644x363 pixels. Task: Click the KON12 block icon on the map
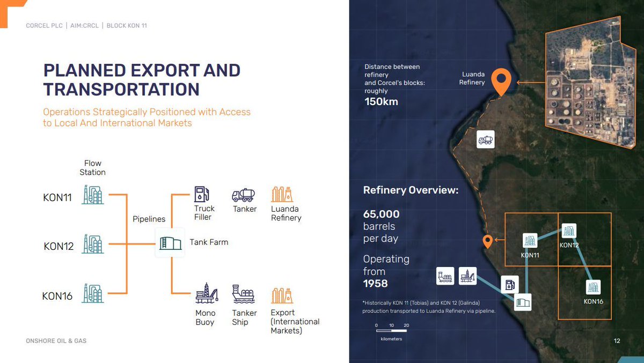[x=568, y=231]
